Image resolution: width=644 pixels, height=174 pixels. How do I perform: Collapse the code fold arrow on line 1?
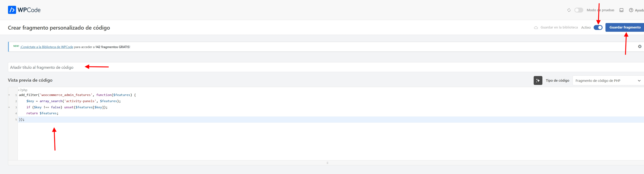(x=9, y=95)
